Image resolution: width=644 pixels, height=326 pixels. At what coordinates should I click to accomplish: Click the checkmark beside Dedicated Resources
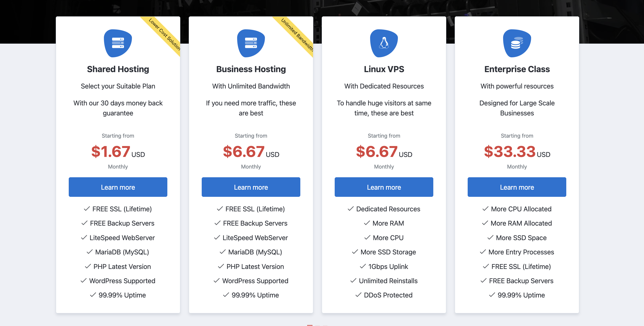point(351,209)
